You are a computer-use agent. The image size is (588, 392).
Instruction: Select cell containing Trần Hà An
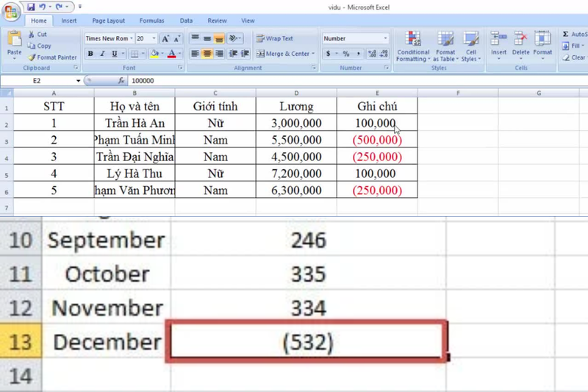tap(135, 123)
